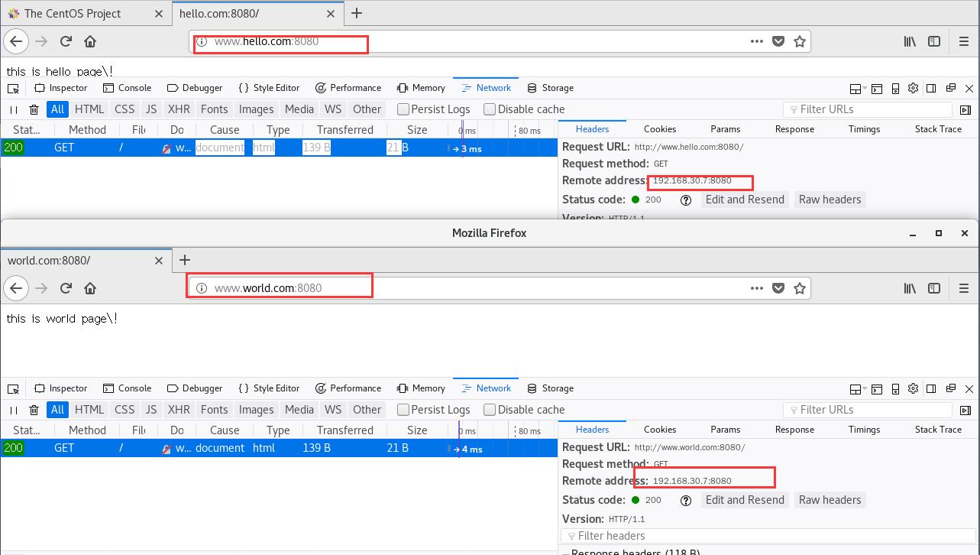Click Edit and Resend in lower panel
Image resolution: width=980 pixels, height=555 pixels.
pos(745,500)
